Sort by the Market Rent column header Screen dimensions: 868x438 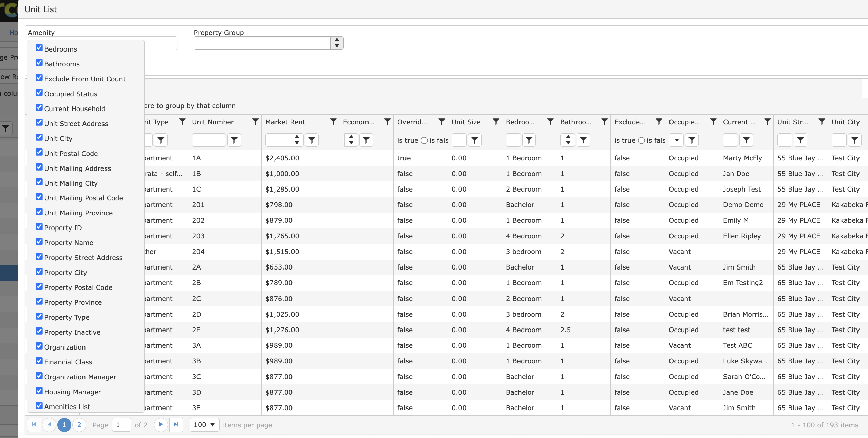point(285,122)
